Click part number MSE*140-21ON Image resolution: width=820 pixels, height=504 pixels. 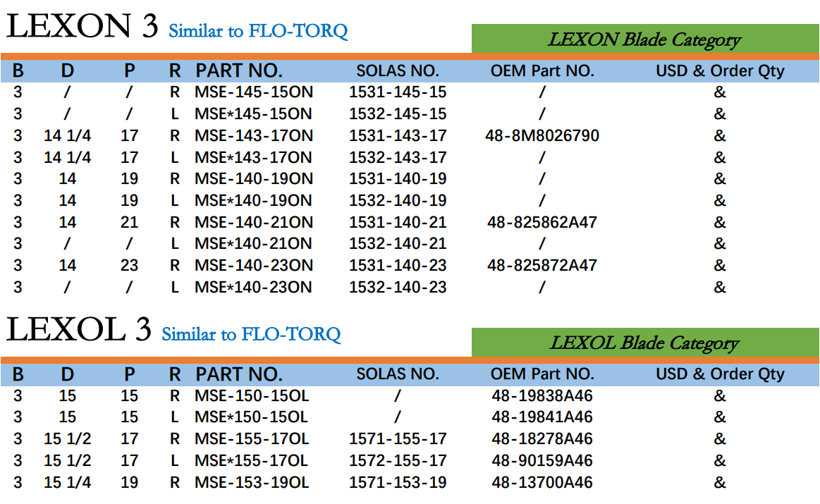[x=253, y=244]
